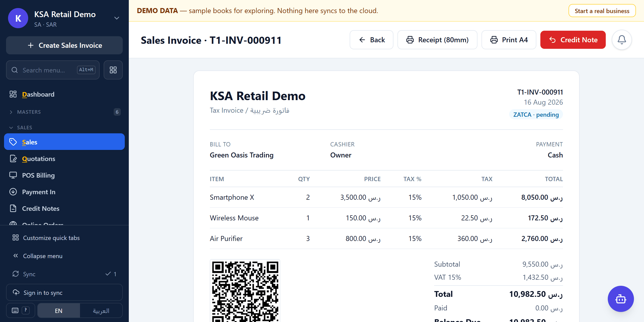644x322 pixels.
Task: Click the Sync refresh icon
Action: (16, 274)
